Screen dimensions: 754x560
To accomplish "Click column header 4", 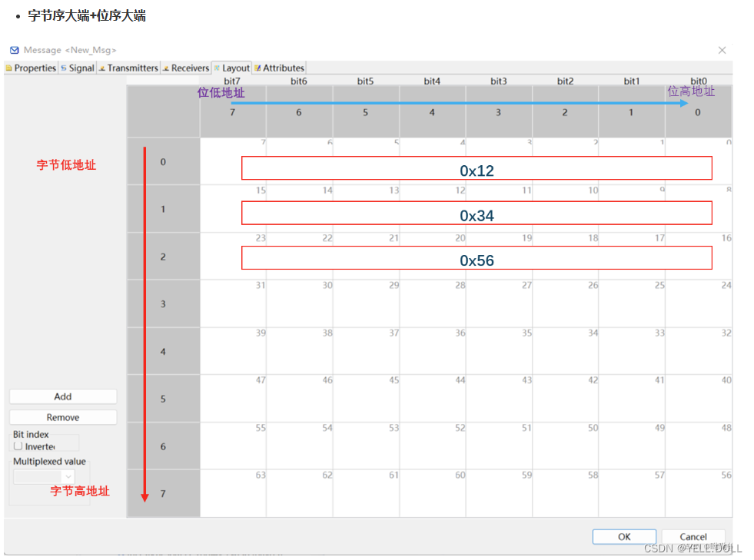I will pyautogui.click(x=432, y=112).
